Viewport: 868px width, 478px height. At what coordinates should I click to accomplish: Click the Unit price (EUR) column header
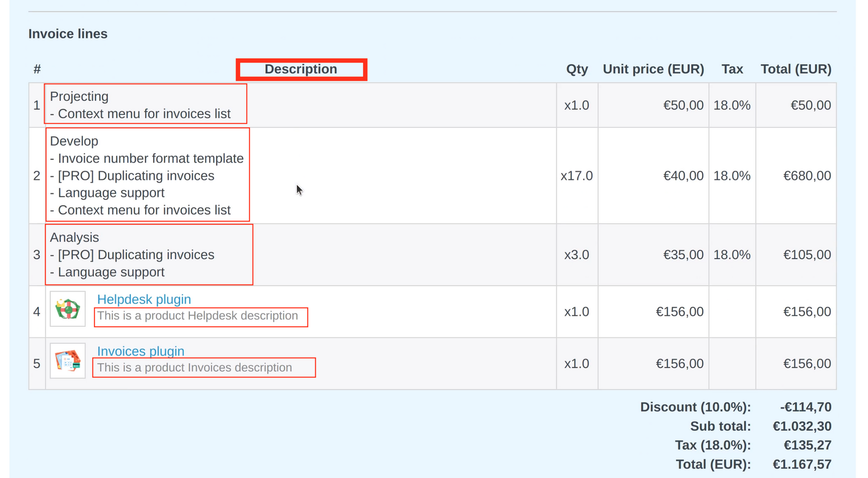653,69
